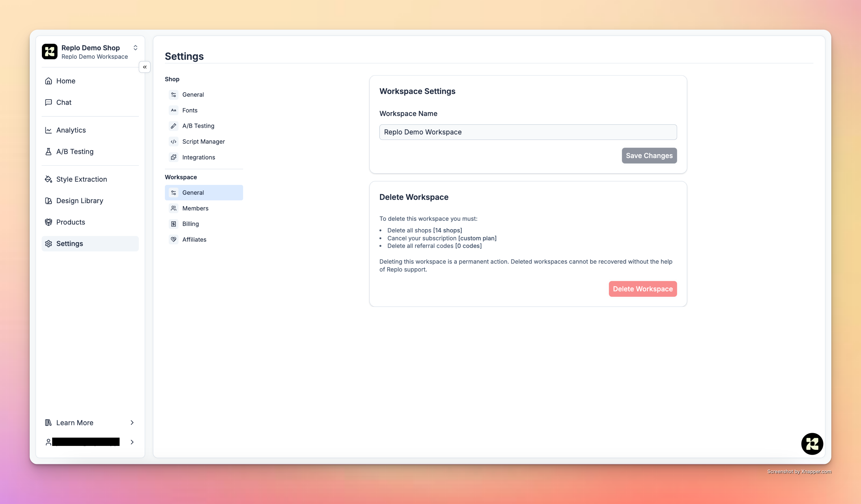Click the Script Manager code icon
Viewport: 861px width, 504px height.
pyautogui.click(x=174, y=142)
